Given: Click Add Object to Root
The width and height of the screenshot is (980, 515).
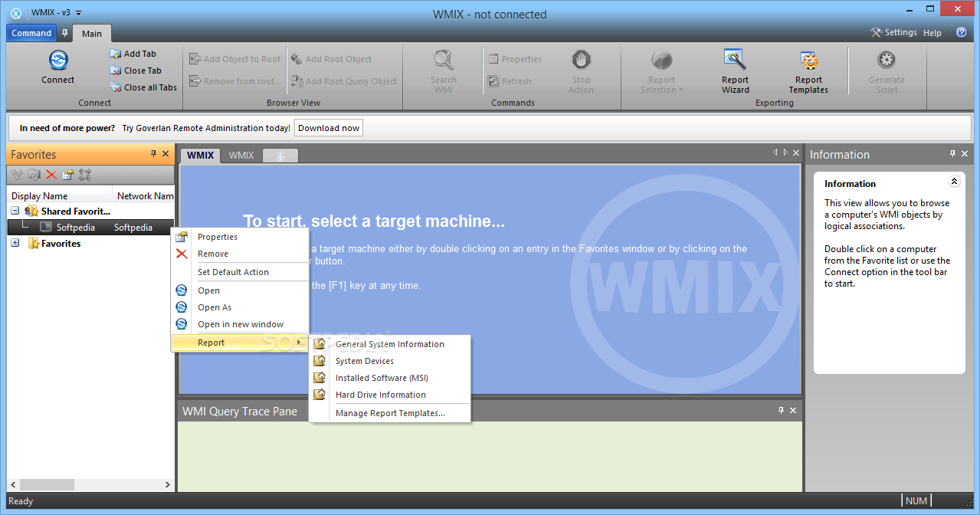Looking at the screenshot, I should pyautogui.click(x=235, y=59).
